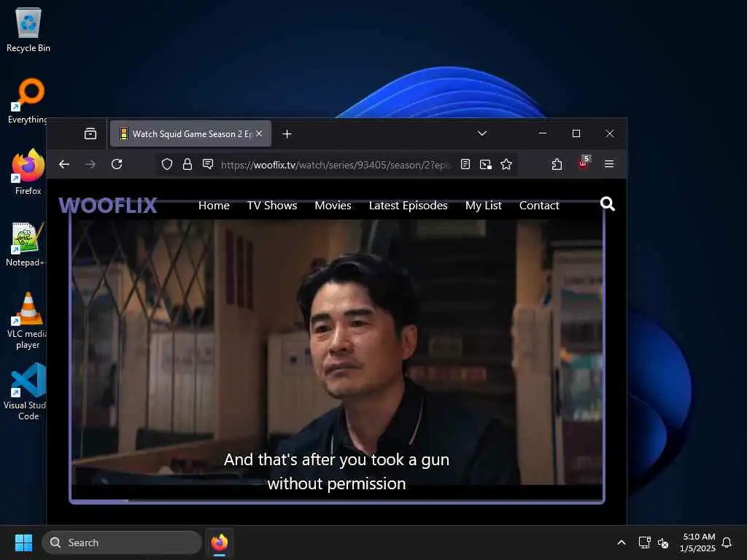Expand the list all tabs dropdown
The height and width of the screenshot is (560, 747).
click(482, 133)
